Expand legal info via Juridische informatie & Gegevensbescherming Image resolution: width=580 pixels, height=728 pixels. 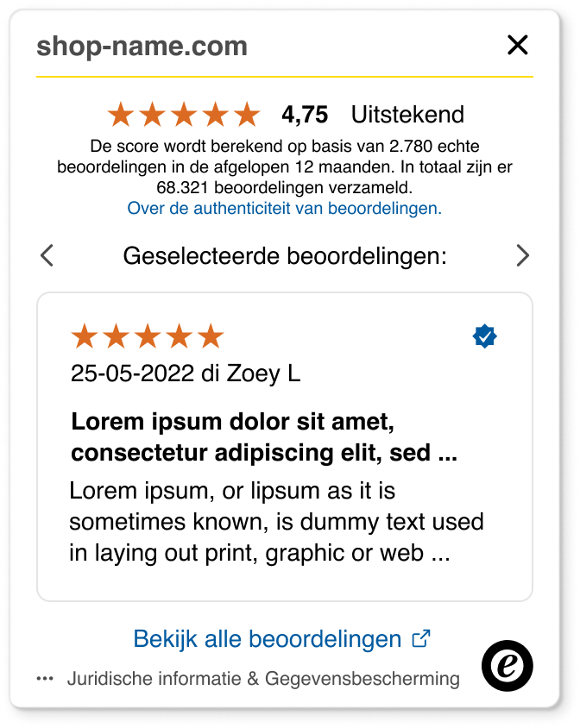[x=263, y=678]
